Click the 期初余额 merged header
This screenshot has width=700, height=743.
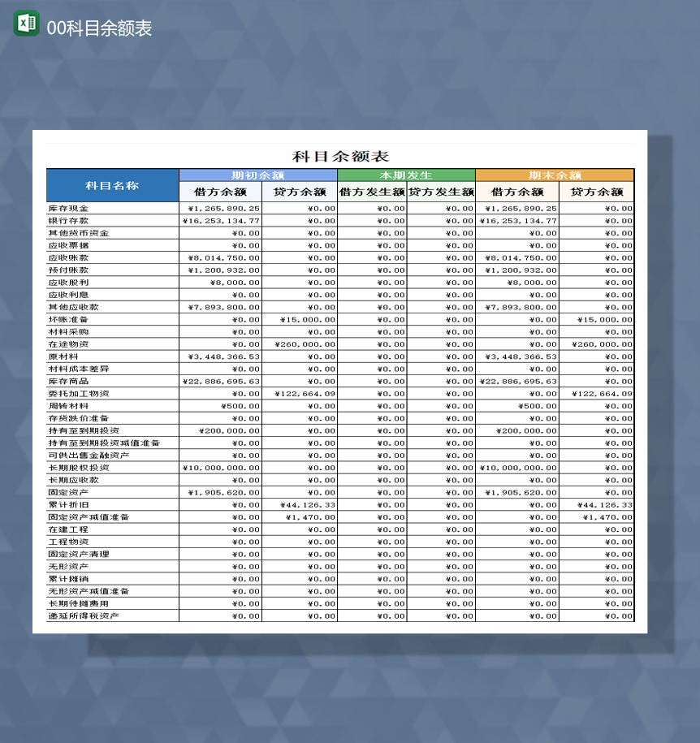tap(259, 175)
